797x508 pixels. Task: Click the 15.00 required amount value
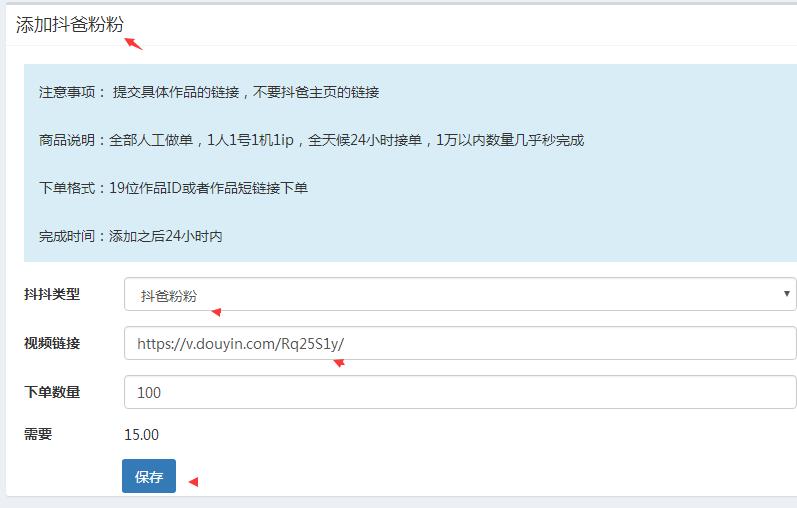141,435
